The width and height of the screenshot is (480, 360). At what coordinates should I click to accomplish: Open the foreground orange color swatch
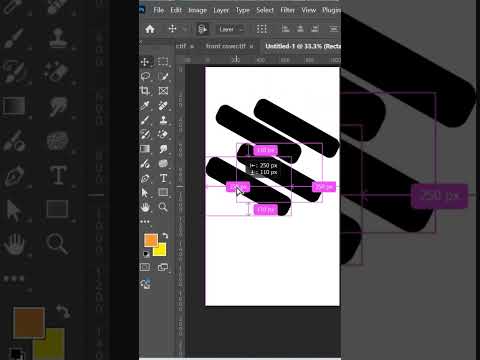(x=151, y=240)
